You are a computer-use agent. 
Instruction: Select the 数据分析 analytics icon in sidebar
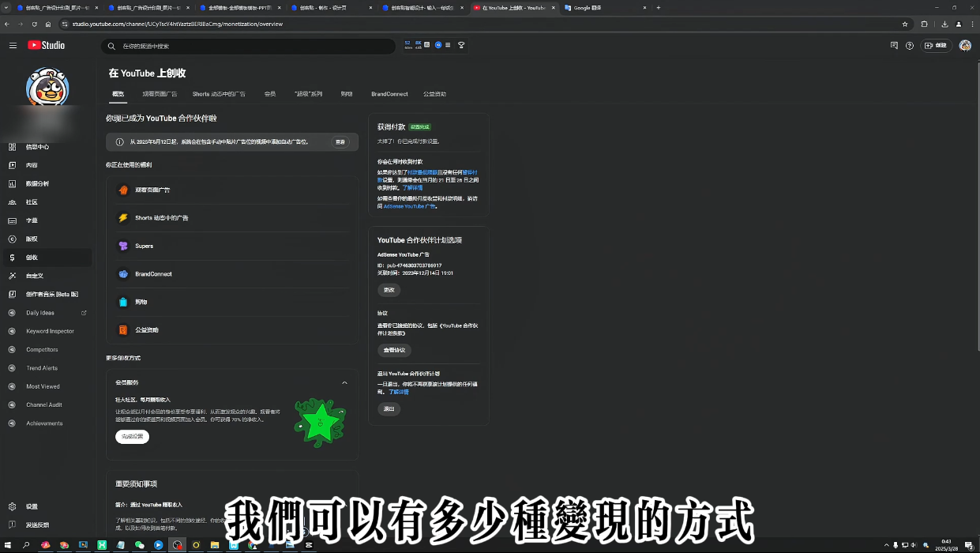[x=11, y=183]
